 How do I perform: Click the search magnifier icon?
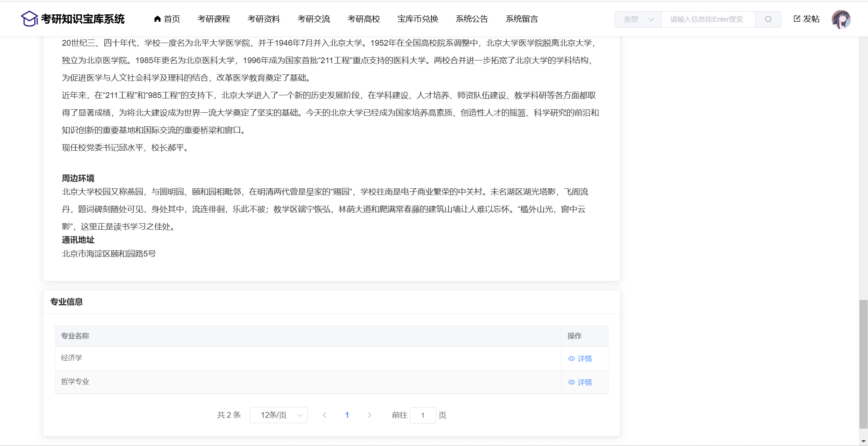[x=768, y=19]
